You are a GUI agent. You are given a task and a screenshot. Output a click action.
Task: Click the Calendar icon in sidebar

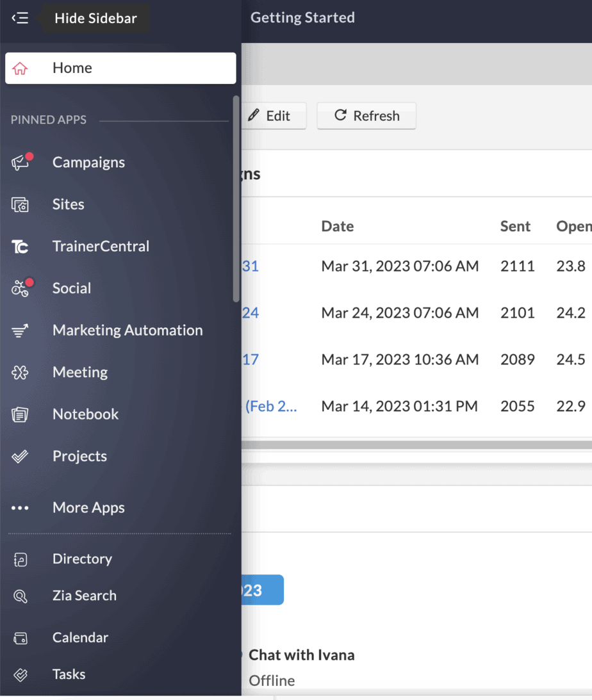point(20,638)
